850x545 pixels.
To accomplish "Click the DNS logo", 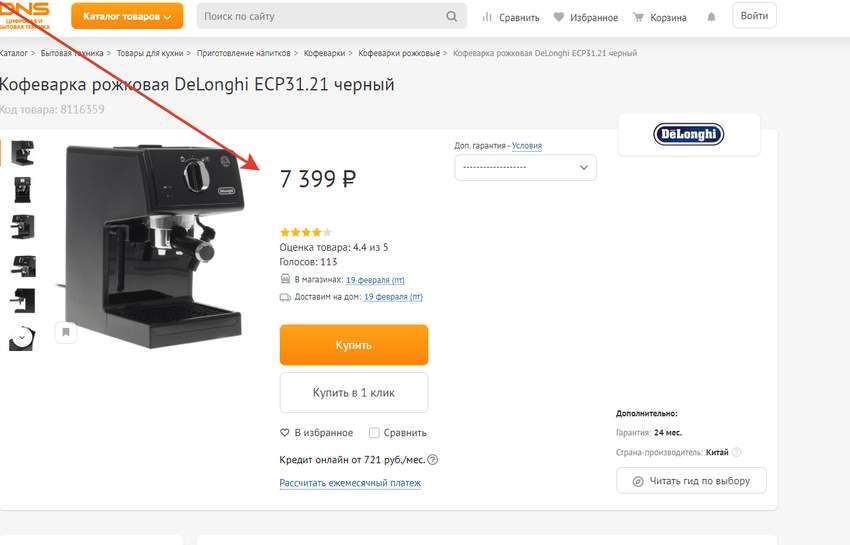I will (25, 15).
